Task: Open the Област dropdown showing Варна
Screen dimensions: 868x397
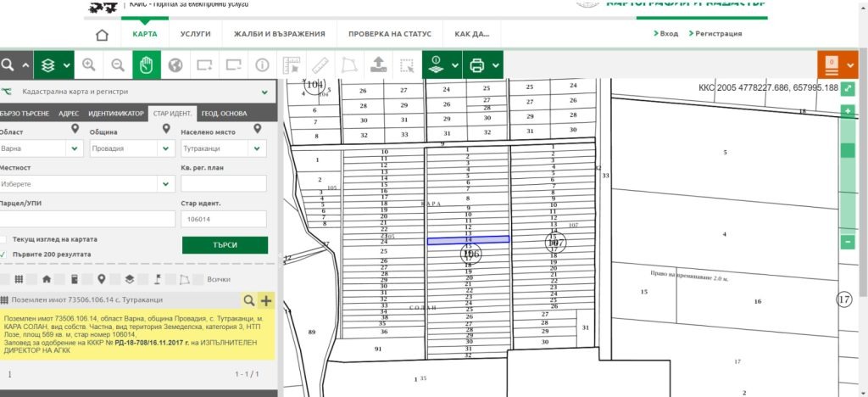Action: [39, 148]
